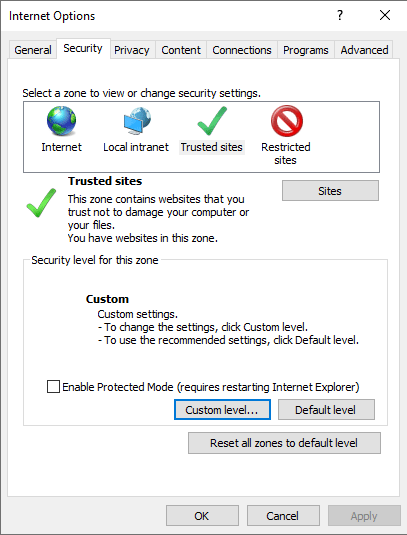
Task: Open the Connections tab
Action: coord(242,50)
